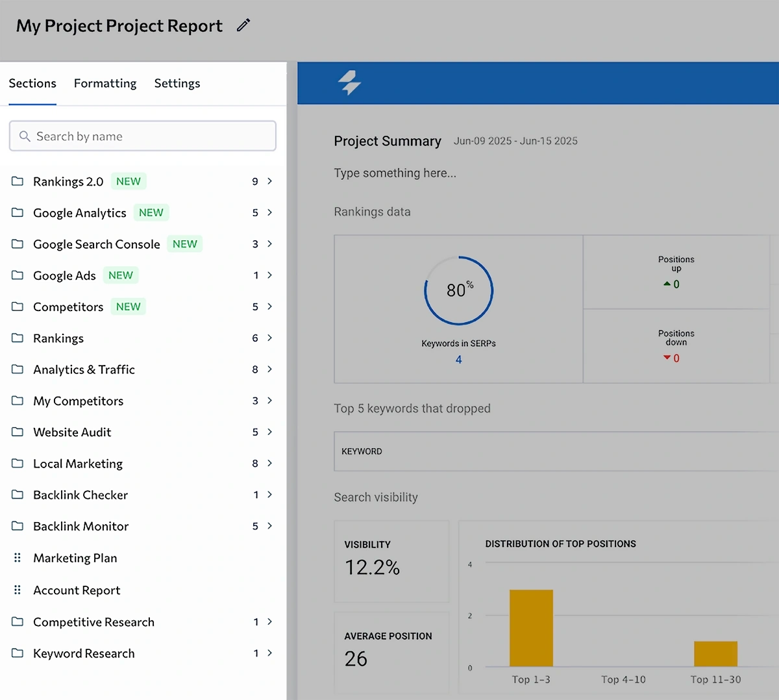Open the Backlink Monitor section chevron
Image resolution: width=779 pixels, height=700 pixels.
(x=269, y=526)
